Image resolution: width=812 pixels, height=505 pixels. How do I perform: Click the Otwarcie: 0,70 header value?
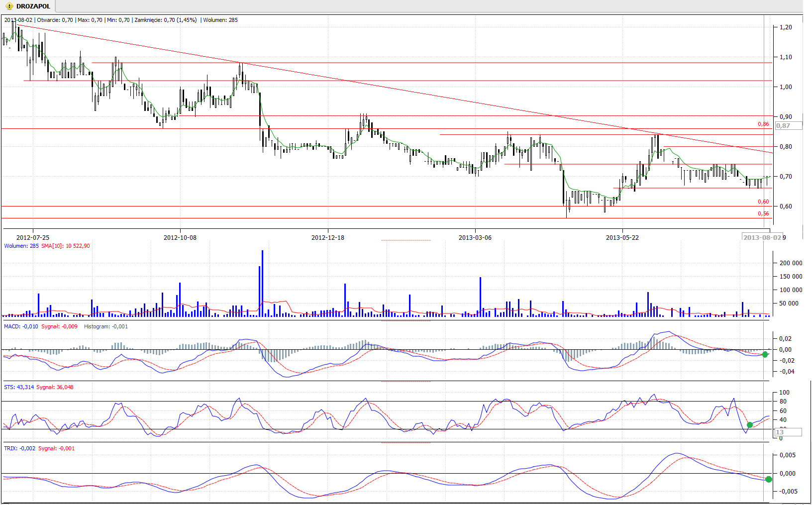point(55,20)
